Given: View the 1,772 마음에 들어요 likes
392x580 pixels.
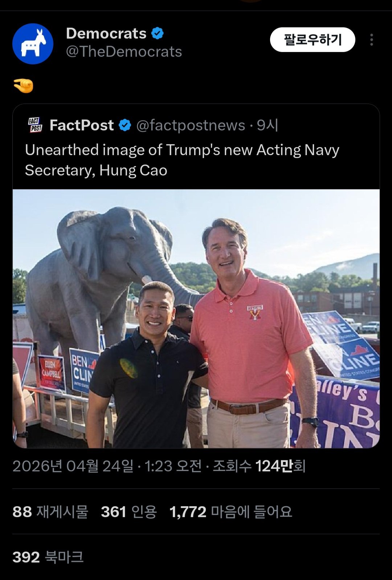Looking at the screenshot, I should click(x=230, y=512).
